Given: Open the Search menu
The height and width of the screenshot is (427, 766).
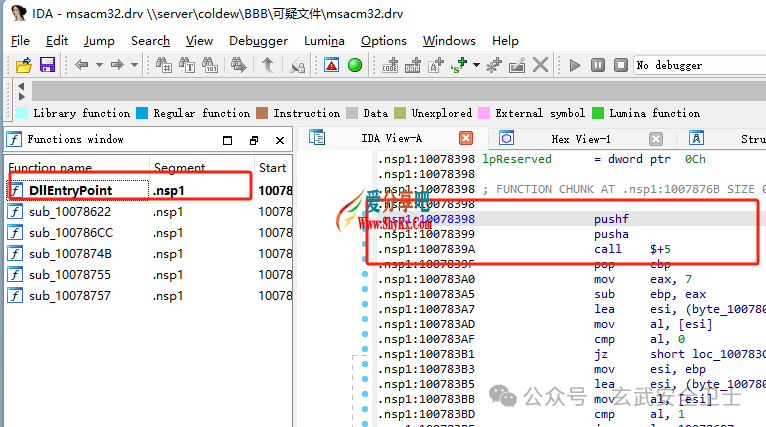Looking at the screenshot, I should pyautogui.click(x=150, y=41).
